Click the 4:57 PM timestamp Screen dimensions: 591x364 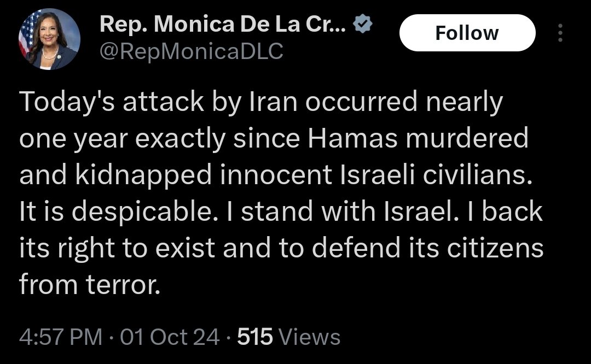(x=60, y=337)
